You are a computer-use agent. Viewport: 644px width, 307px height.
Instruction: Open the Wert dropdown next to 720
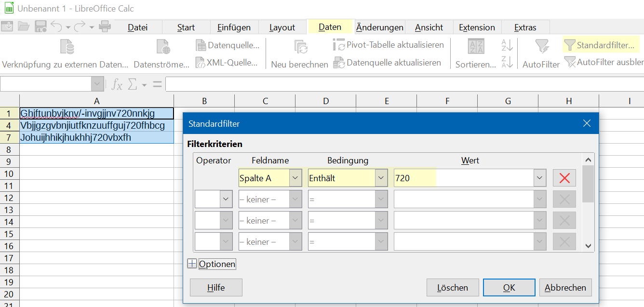(539, 177)
